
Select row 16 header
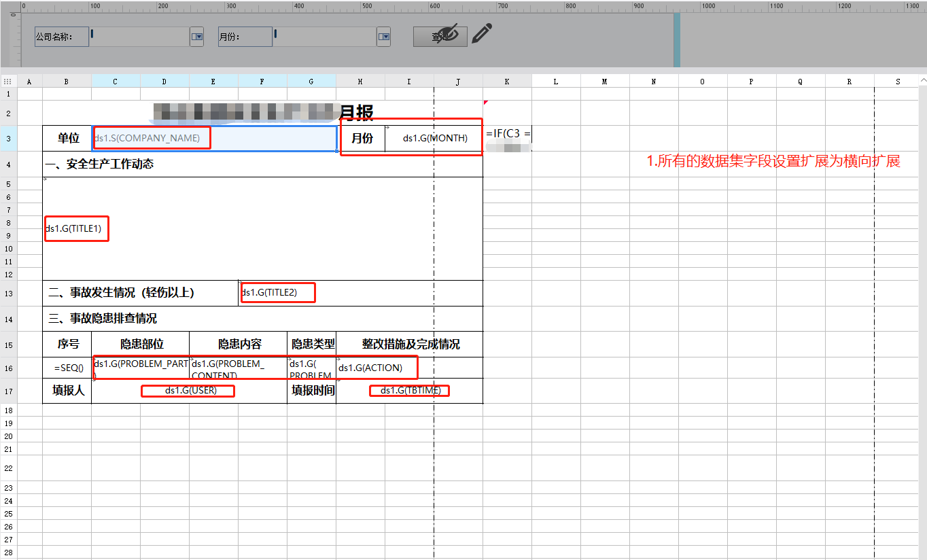pyautogui.click(x=8, y=368)
